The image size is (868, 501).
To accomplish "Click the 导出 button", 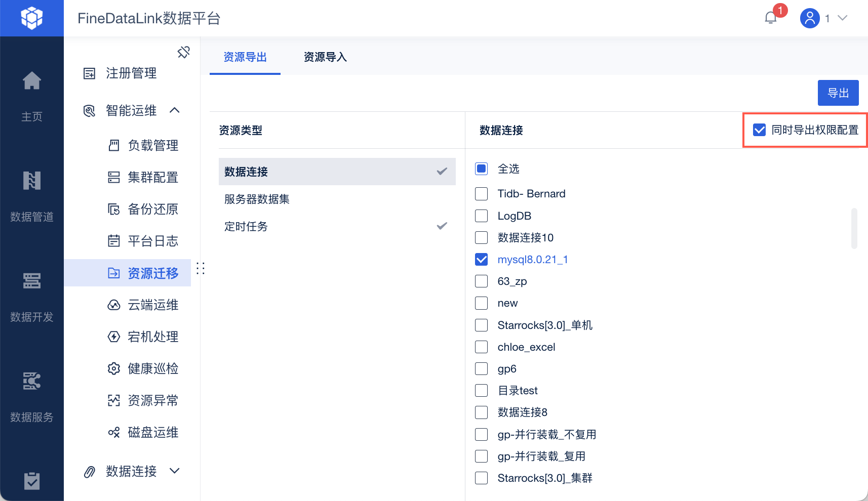I will (838, 93).
